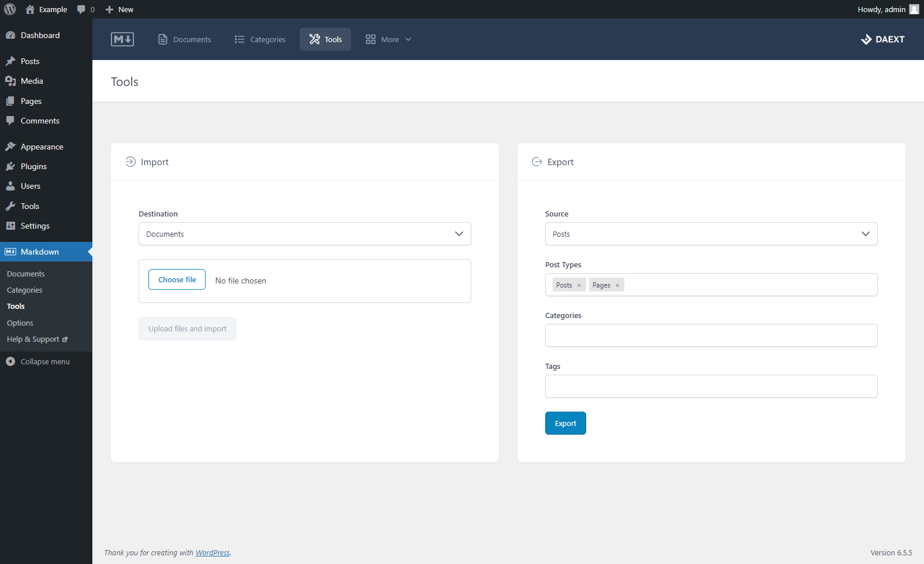Switch to Categories tab in plugin header
Screen dimensions: 924x564
260,39
